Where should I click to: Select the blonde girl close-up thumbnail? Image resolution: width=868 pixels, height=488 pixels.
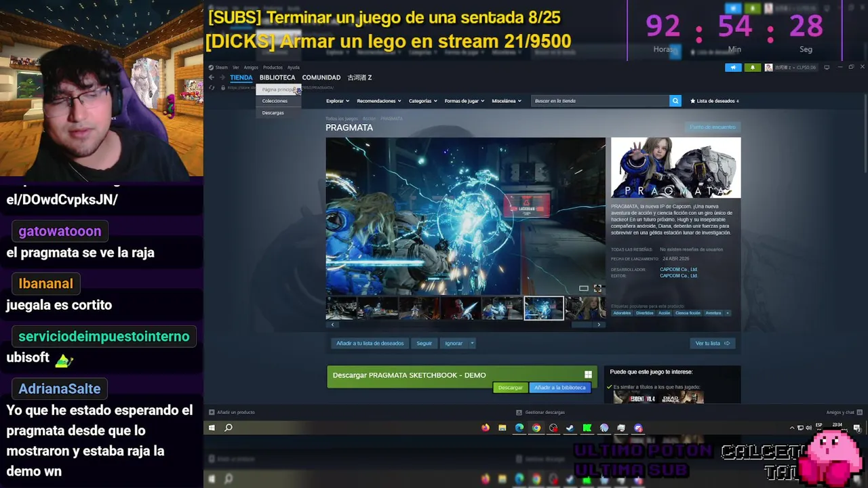[586, 308]
